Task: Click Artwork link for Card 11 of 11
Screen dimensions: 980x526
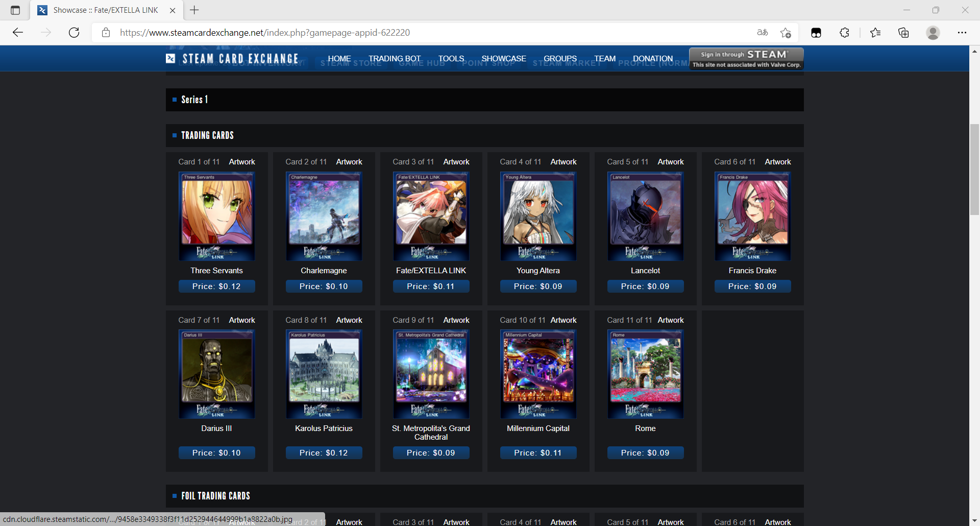Action: (671, 320)
